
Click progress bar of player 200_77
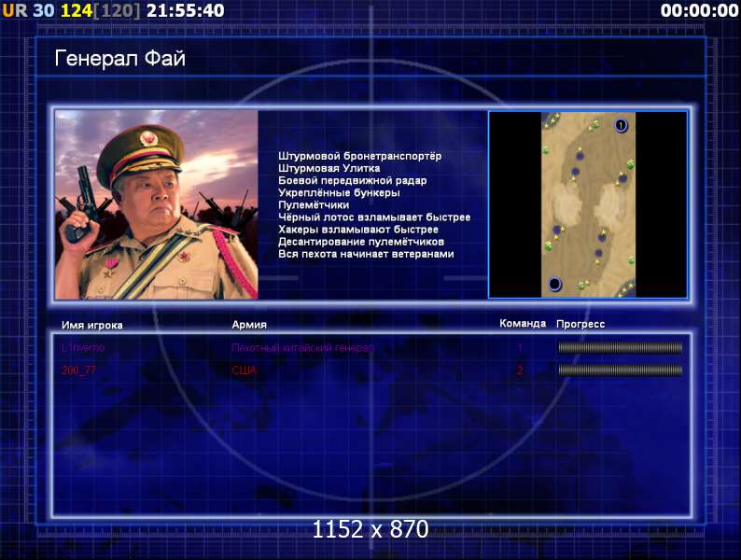[x=620, y=370]
